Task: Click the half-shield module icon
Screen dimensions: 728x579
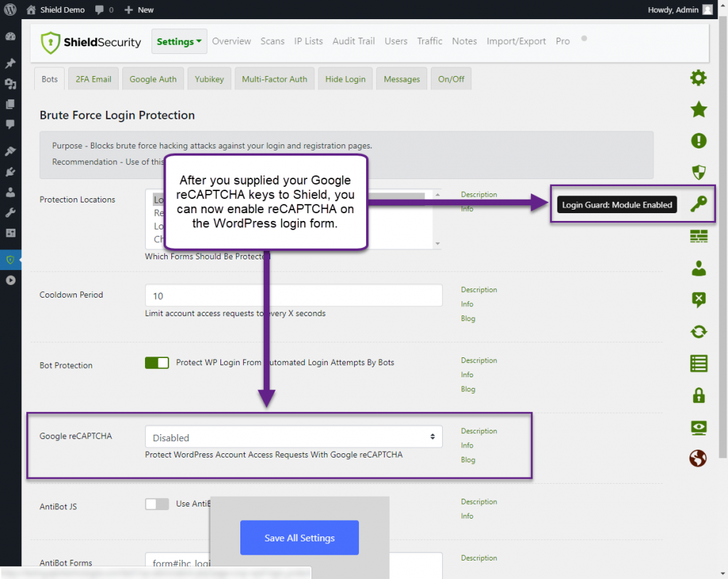Action: tap(698, 172)
